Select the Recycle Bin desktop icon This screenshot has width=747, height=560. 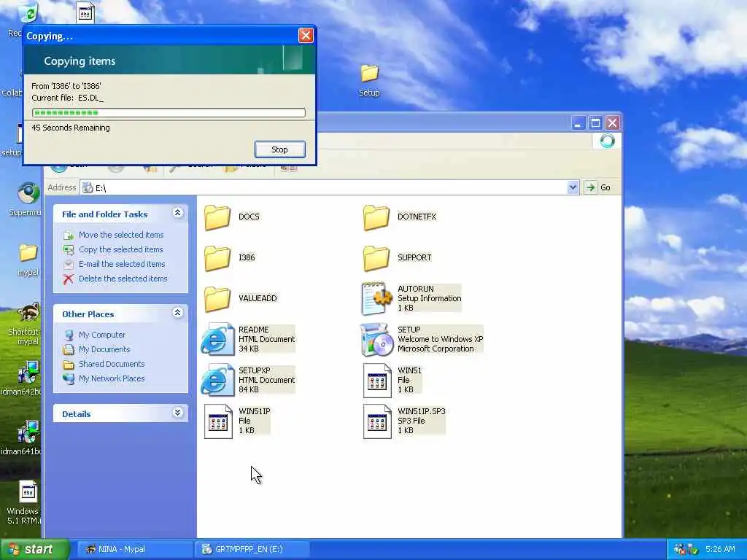pos(28,13)
